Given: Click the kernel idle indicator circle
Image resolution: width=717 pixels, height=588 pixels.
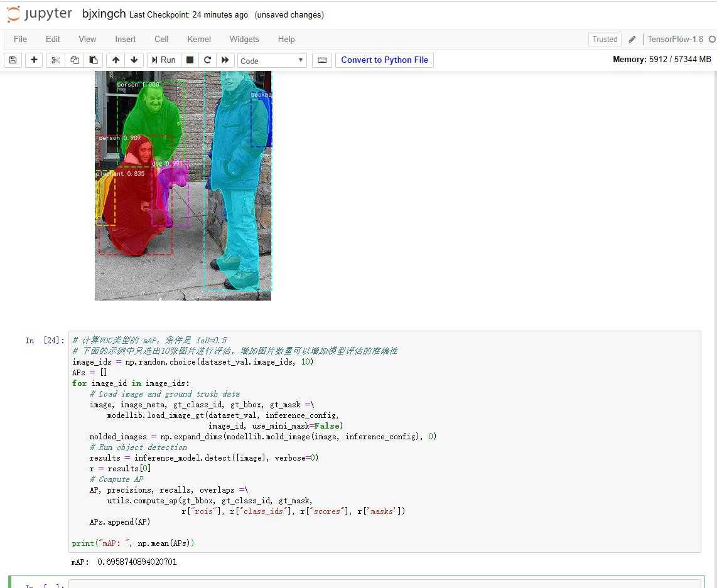Looking at the screenshot, I should [712, 40].
